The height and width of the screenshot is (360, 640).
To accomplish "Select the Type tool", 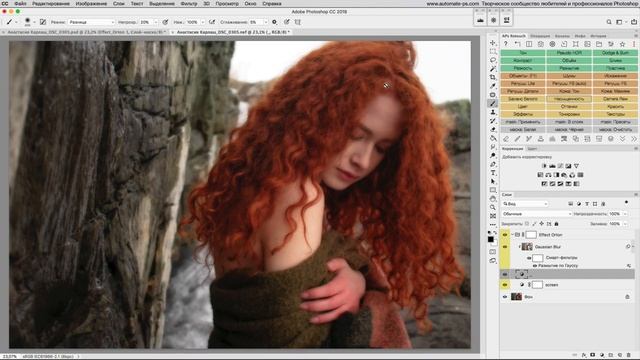I will click(x=493, y=173).
